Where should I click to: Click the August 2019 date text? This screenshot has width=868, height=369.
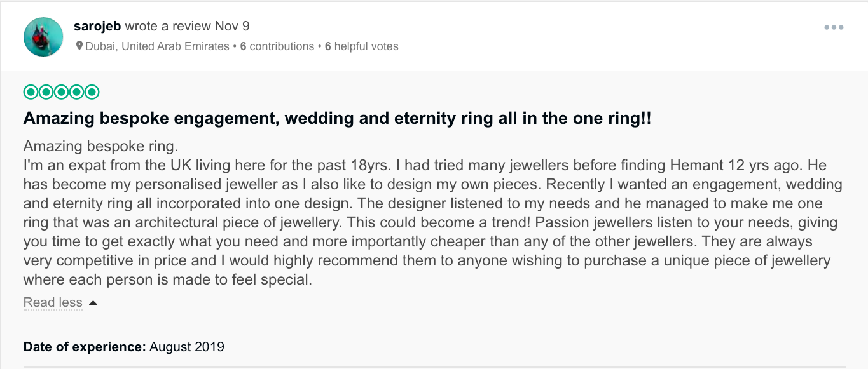click(x=187, y=347)
